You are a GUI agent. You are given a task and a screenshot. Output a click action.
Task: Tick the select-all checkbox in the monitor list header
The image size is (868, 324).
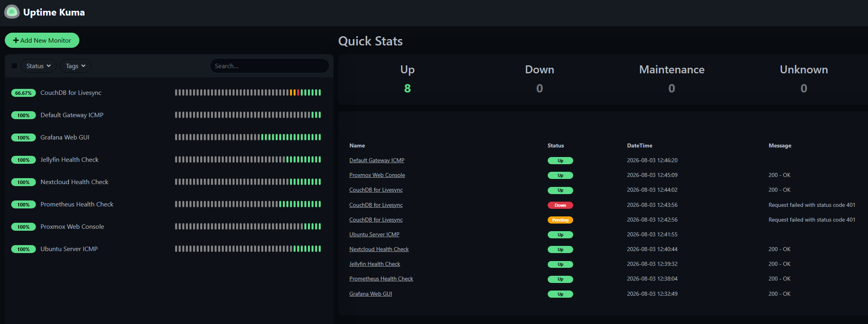tap(14, 66)
